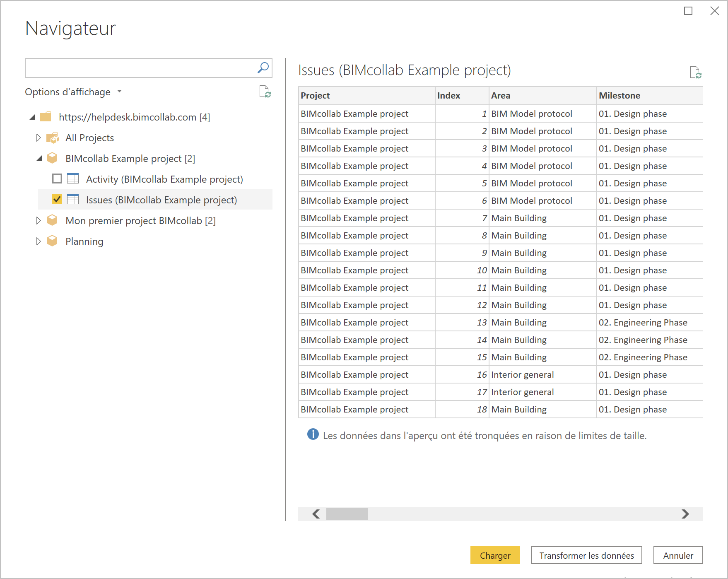728x579 pixels.
Task: Click the BIM Model protocol cell in row 6
Action: point(543,200)
